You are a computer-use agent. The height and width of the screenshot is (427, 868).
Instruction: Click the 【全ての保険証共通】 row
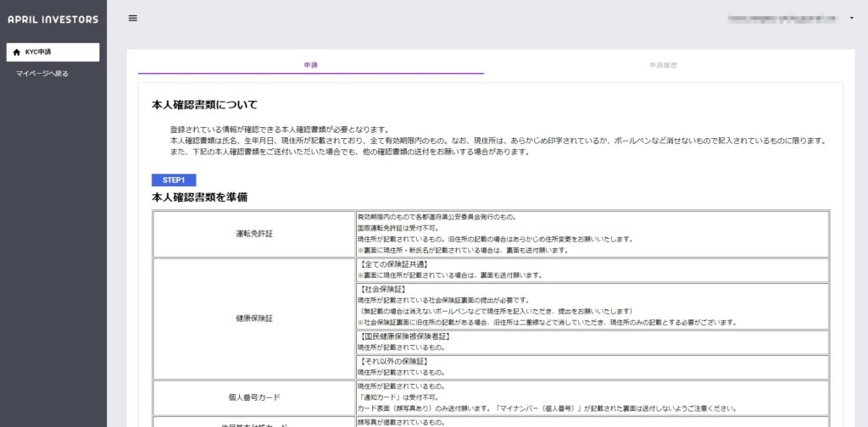[x=592, y=270]
